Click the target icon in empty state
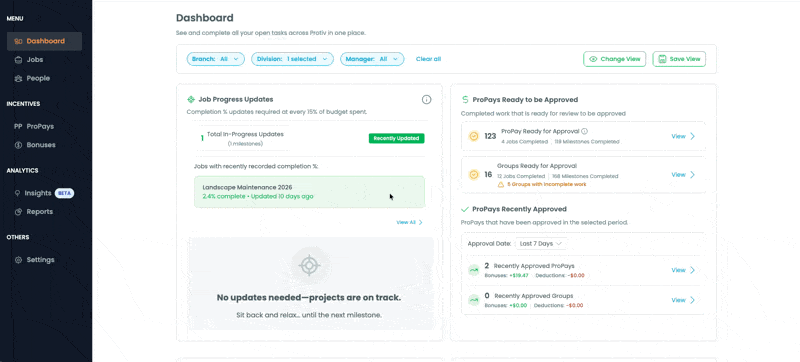 click(309, 266)
